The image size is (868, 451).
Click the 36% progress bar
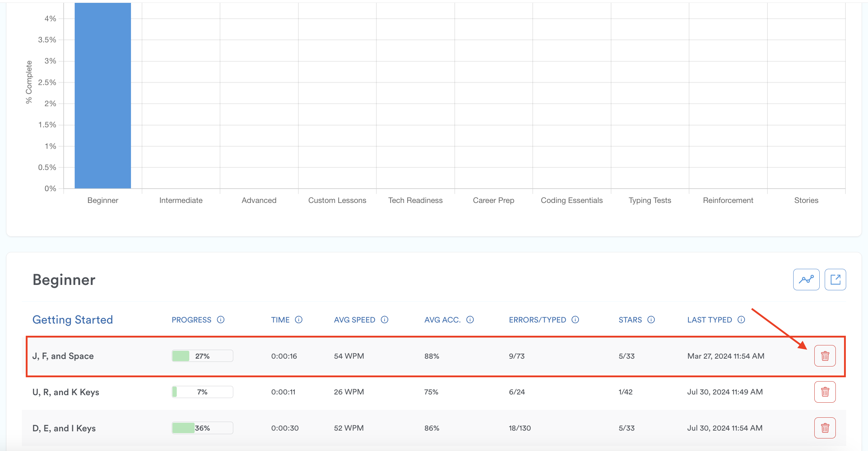(x=203, y=428)
